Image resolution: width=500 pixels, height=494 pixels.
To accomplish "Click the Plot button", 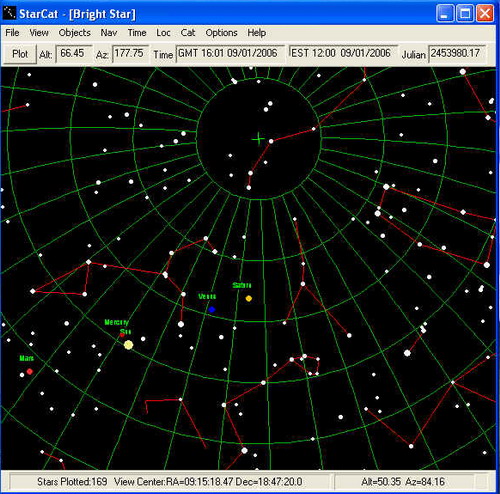I will pos(20,54).
